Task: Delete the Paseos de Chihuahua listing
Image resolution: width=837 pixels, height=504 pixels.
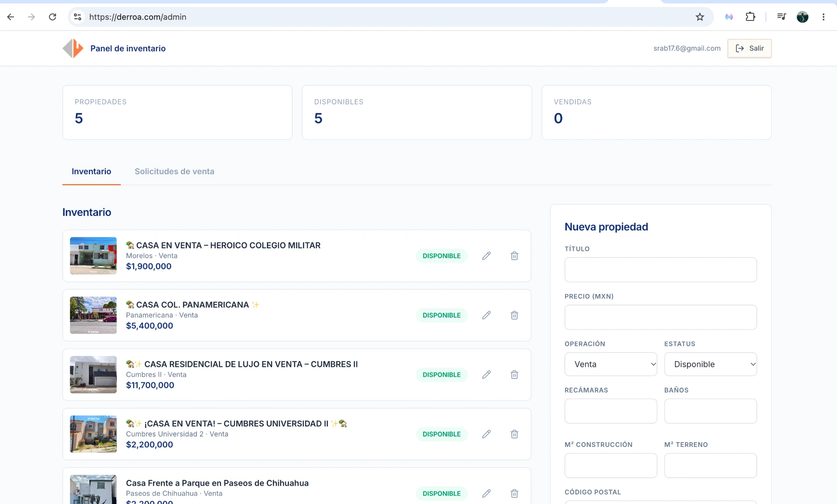Action: pyautogui.click(x=514, y=494)
